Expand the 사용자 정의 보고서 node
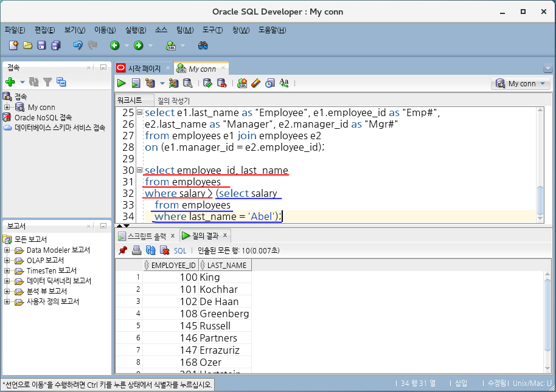 pos(7,301)
